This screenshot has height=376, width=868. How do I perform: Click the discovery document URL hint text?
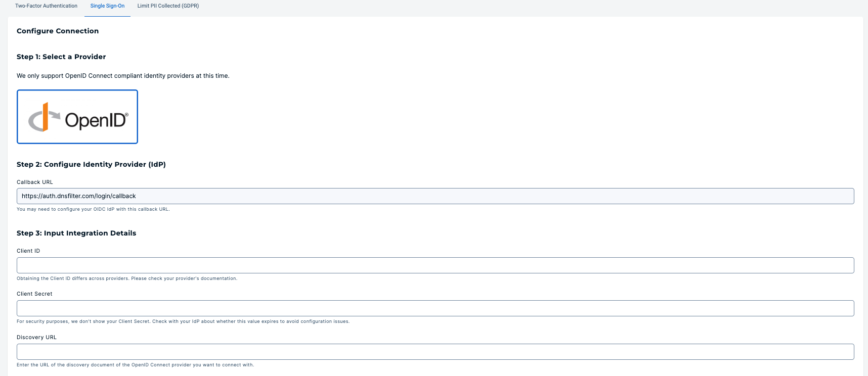point(135,365)
